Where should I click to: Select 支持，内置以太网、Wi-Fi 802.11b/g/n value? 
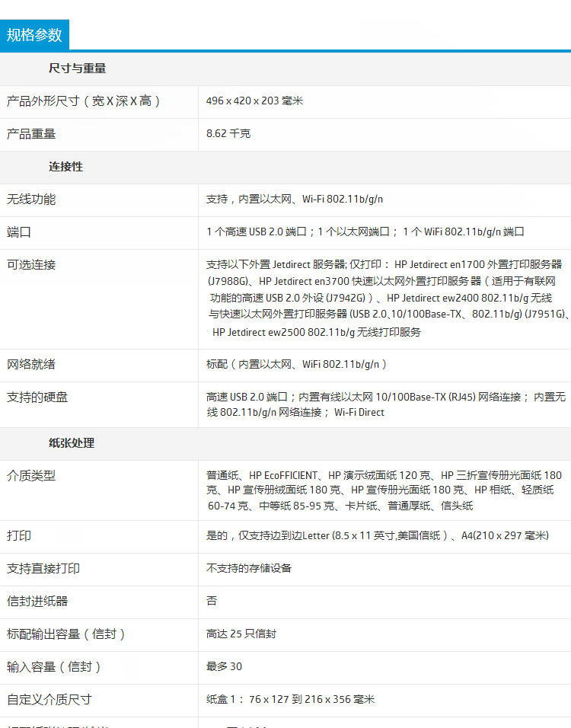295,200
